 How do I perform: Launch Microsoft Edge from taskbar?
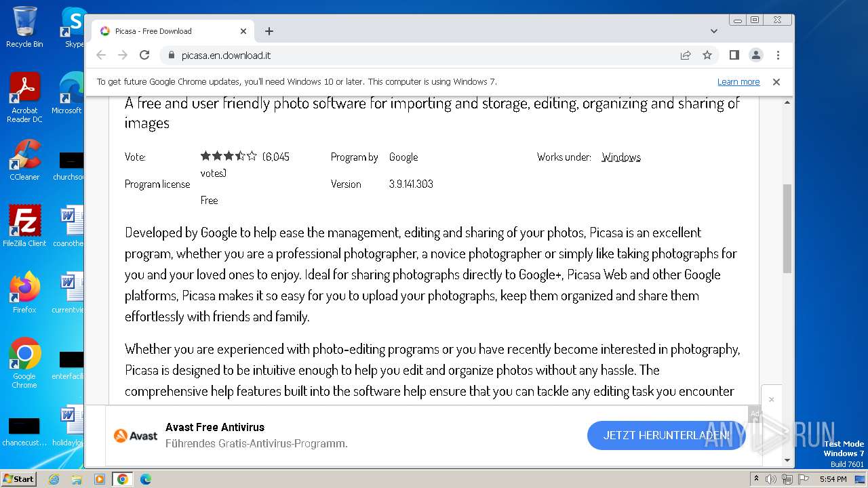click(145, 479)
